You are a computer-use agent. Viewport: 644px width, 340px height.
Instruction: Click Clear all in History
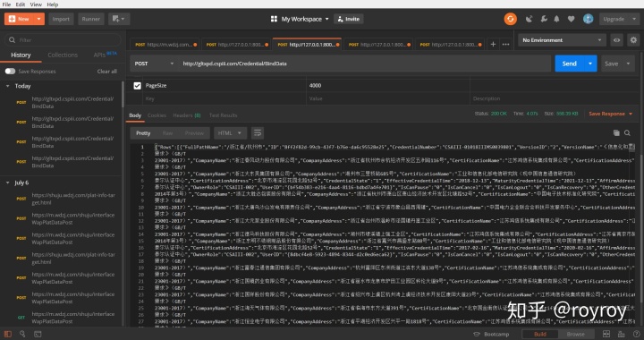106,72
